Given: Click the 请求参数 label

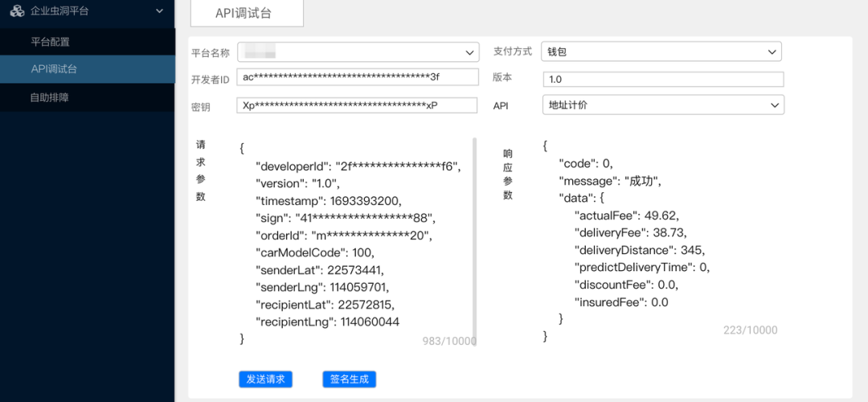Looking at the screenshot, I should (x=200, y=170).
